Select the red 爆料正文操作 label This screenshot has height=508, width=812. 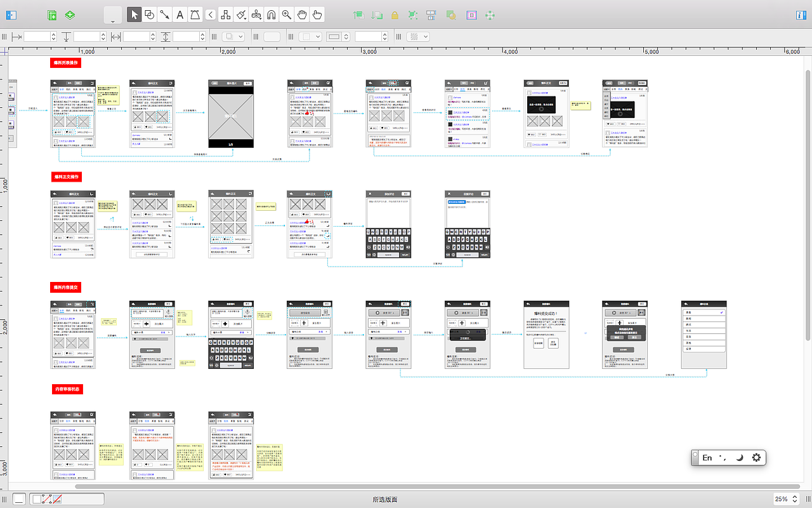pos(67,176)
